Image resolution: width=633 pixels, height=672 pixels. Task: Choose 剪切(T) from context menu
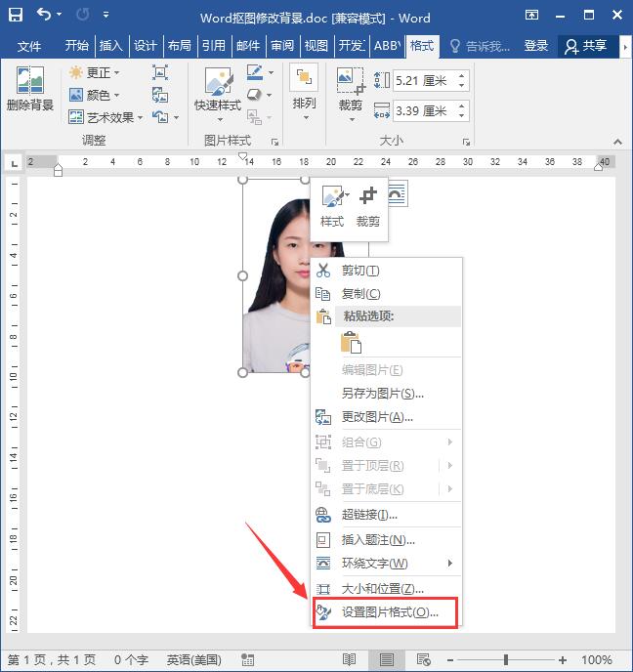coord(386,271)
